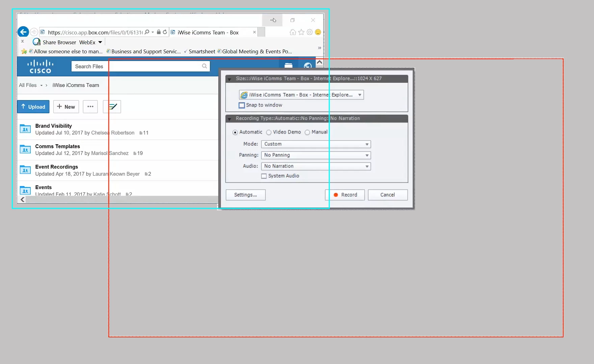This screenshot has width=594, height=364.
Task: Close the WebEx toolbar with small x
Action: tap(22, 41)
